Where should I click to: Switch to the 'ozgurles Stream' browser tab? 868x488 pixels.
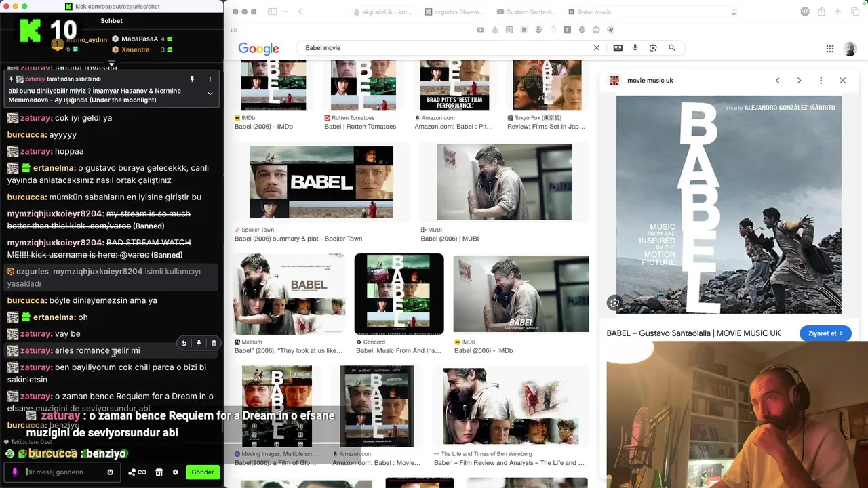[455, 12]
